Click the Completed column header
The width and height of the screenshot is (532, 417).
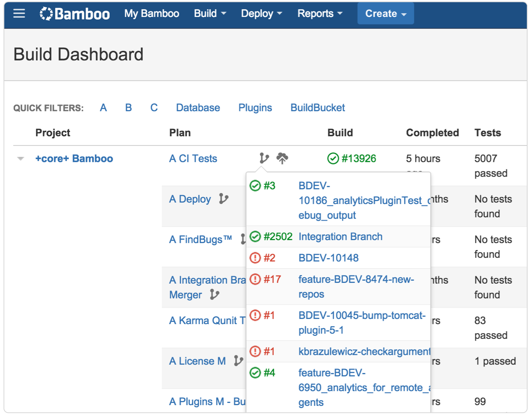432,133
